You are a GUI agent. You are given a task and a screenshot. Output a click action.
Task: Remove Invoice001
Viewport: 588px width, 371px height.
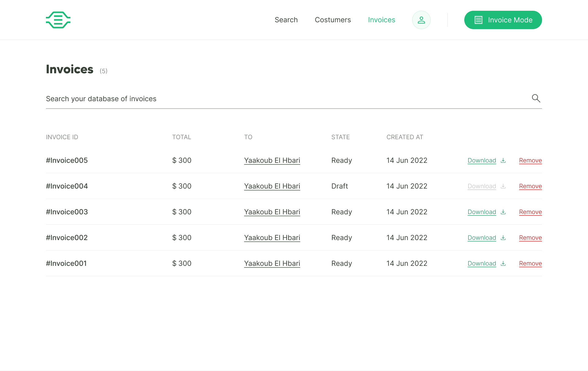tap(530, 263)
